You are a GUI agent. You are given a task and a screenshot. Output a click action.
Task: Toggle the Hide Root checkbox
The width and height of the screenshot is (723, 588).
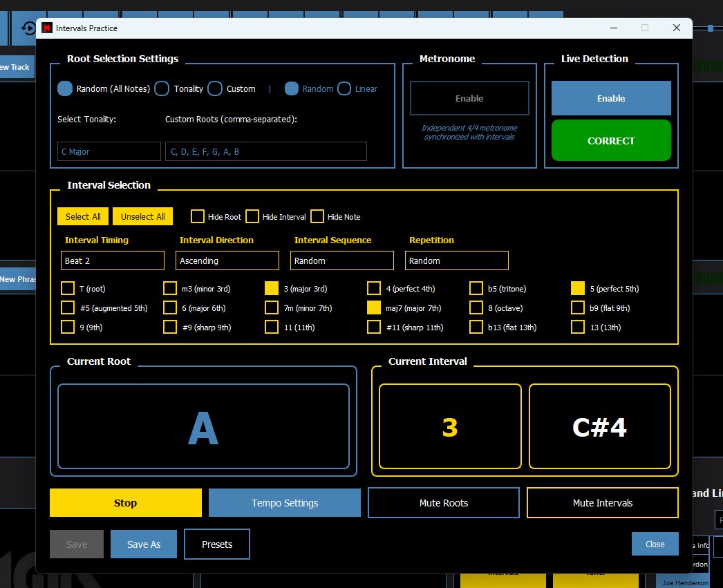point(198,216)
